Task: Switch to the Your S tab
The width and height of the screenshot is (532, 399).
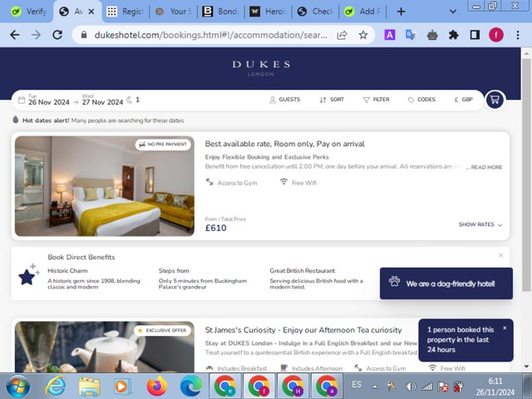Action: point(174,12)
